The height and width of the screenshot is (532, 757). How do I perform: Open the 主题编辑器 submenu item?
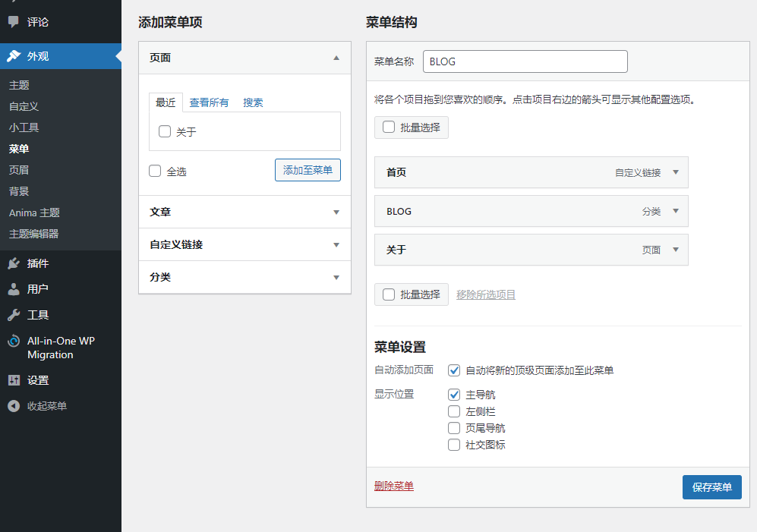(x=33, y=234)
